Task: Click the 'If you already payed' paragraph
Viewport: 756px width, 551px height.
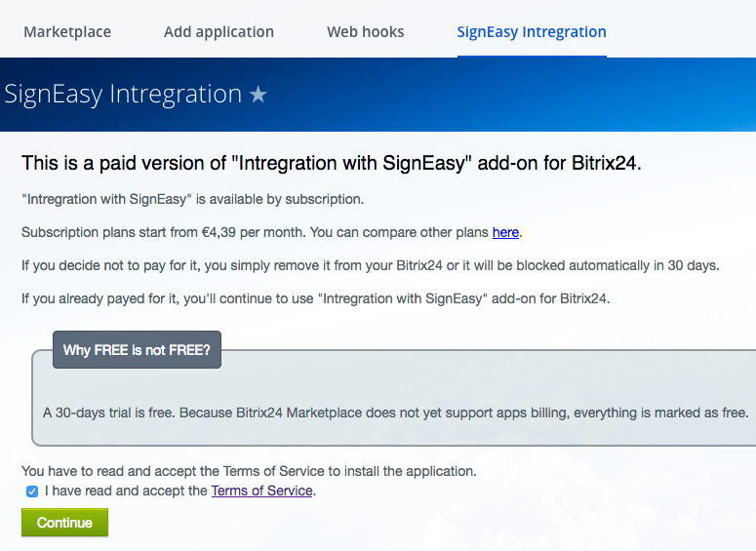Action: pyautogui.click(x=316, y=298)
